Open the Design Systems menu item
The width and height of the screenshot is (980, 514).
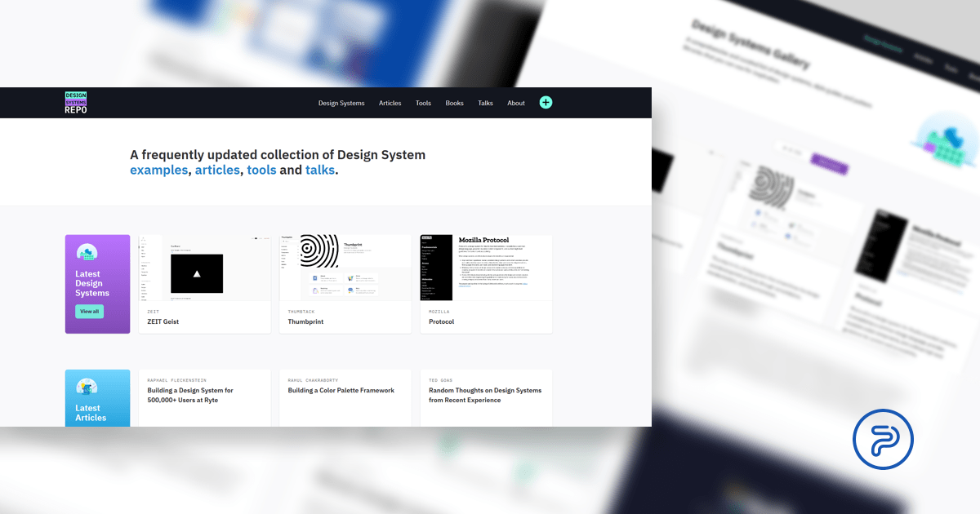341,103
